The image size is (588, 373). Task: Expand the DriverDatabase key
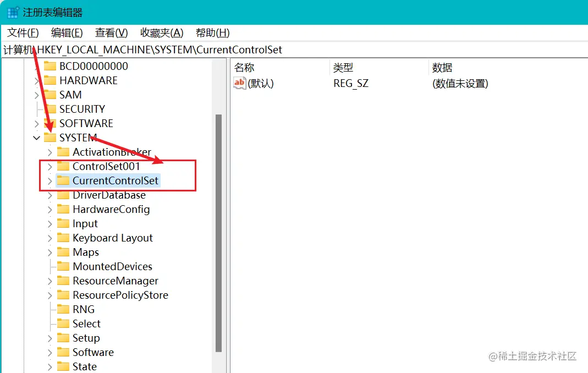click(x=50, y=195)
